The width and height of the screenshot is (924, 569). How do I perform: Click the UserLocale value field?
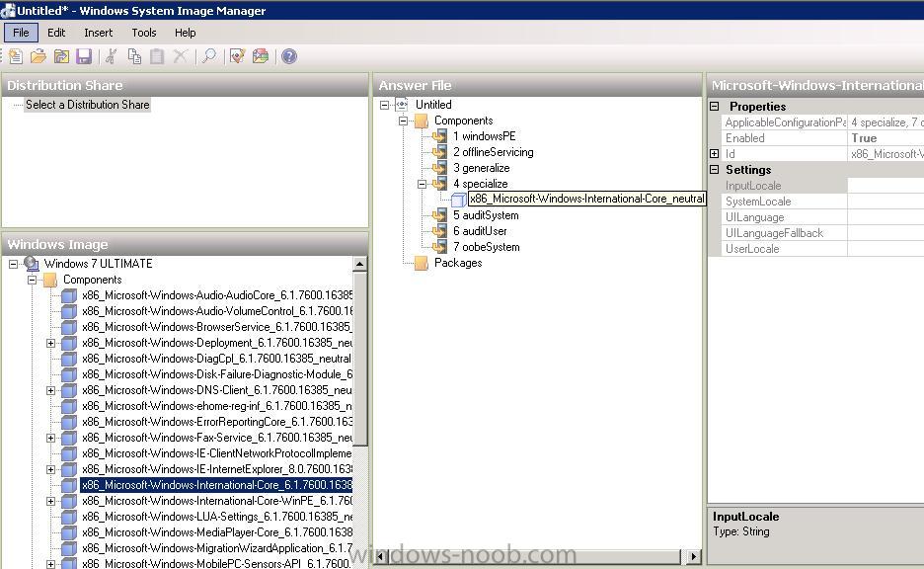coord(885,249)
